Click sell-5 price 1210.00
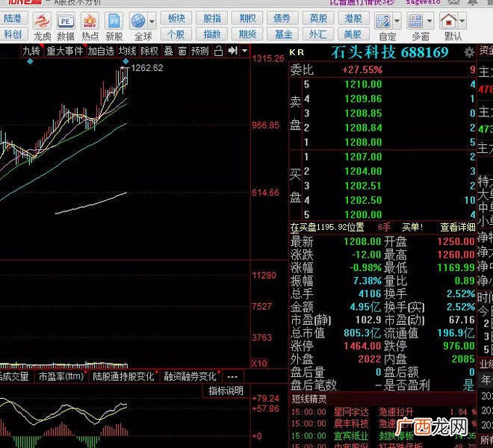This screenshot has height=448, width=493. 363,84
